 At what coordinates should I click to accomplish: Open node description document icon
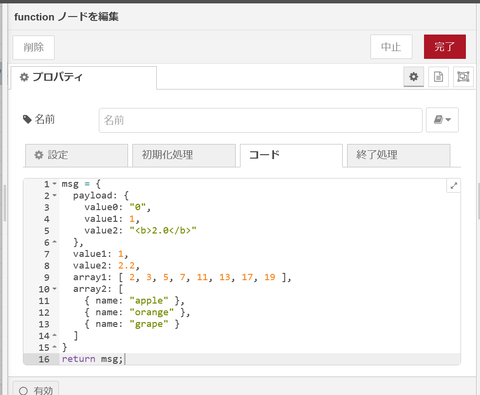[438, 77]
